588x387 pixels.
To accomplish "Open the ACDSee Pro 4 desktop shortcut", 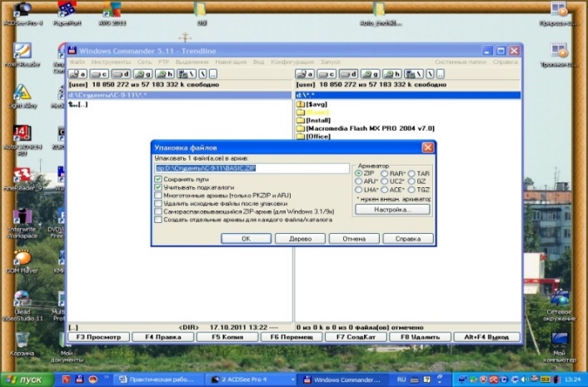I will (22, 14).
